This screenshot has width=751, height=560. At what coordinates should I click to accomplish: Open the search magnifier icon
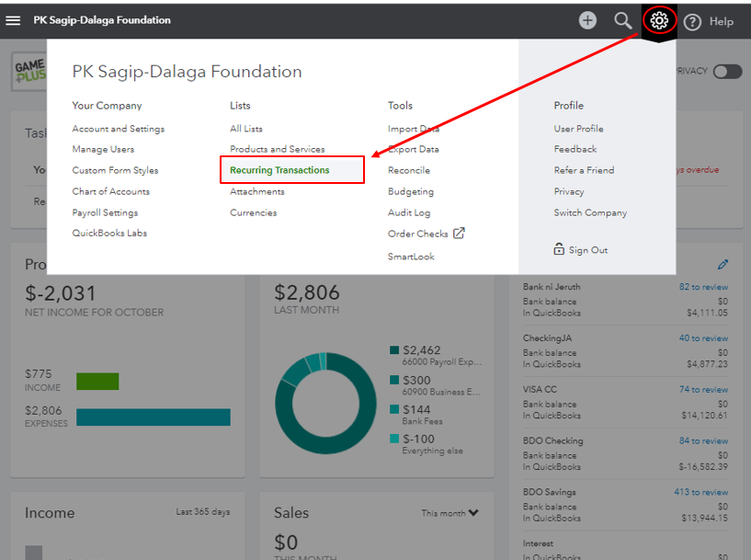623,20
